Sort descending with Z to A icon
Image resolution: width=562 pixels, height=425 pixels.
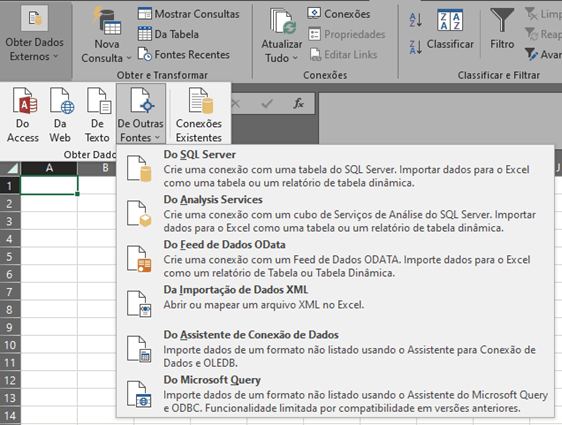point(416,47)
